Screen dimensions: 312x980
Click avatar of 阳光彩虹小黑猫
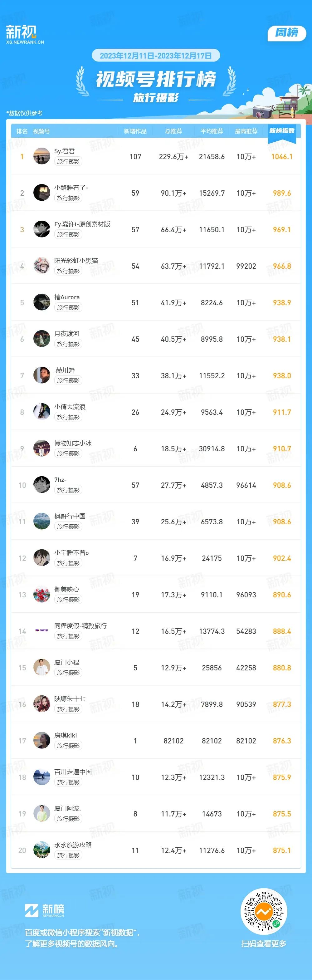(x=42, y=266)
